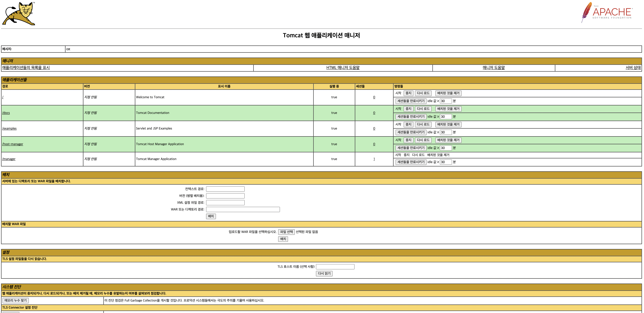Click the idle value field for root app
This screenshot has width=644, height=313.
pyautogui.click(x=445, y=101)
